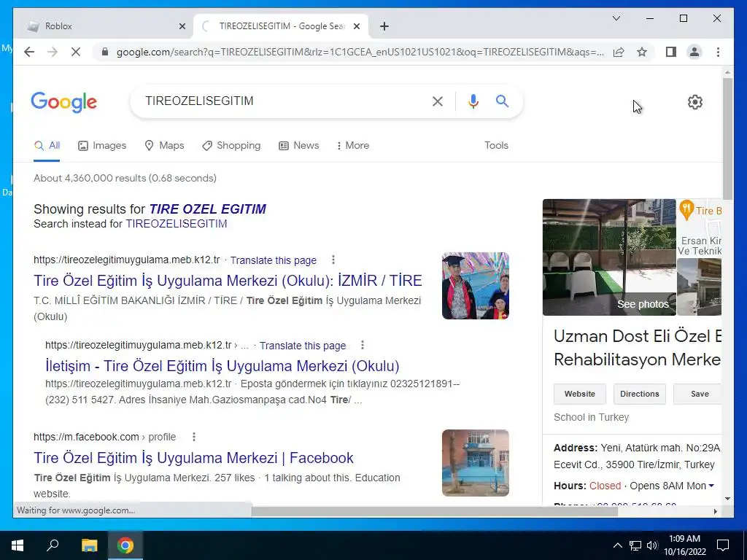Get Directions to the school
Viewport: 747px width, 560px height.
coord(640,394)
